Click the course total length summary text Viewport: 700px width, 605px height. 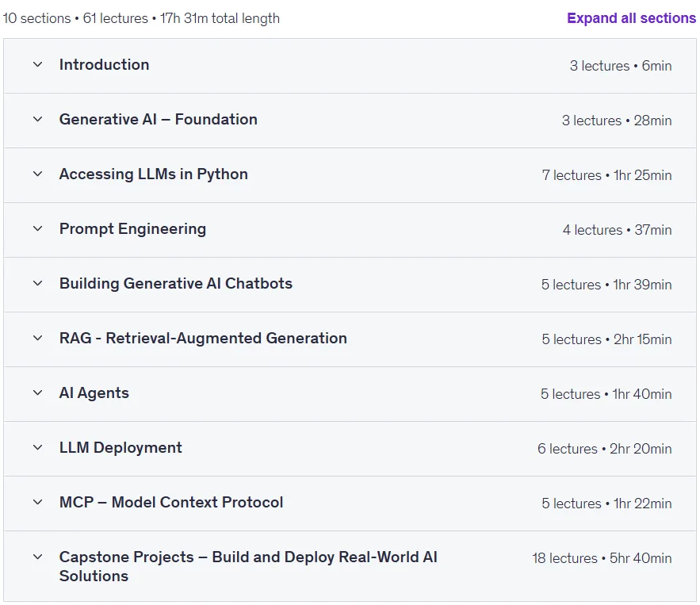(141, 18)
